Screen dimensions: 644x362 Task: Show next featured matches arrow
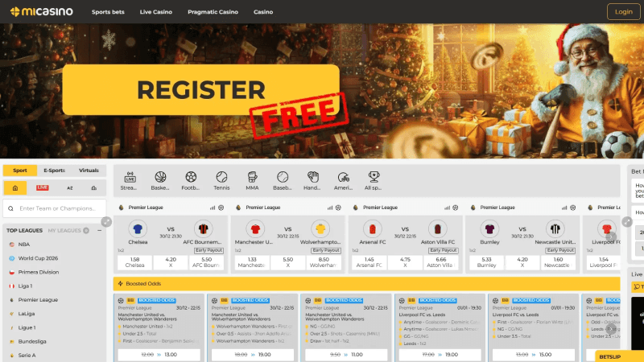pos(611,237)
